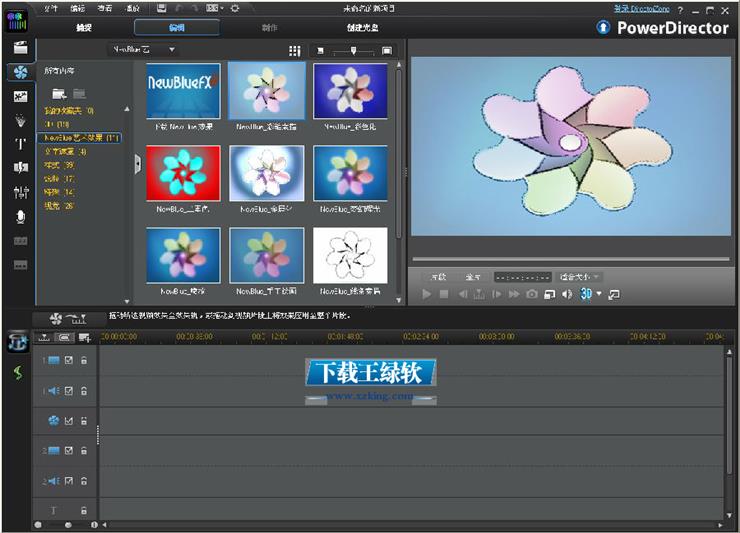Screen dimensions: 740x533
Task: Toggle effect track enable checkbox
Action: pos(69,421)
